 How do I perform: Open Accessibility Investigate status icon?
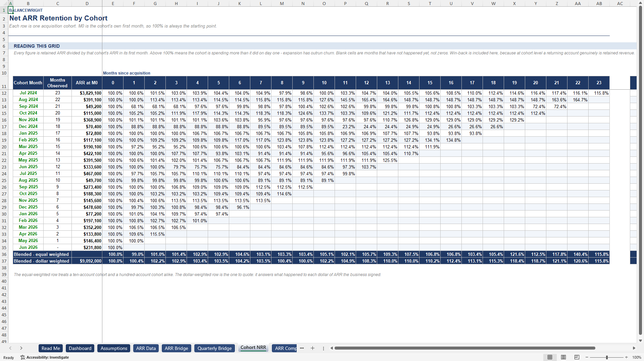[x=23, y=357]
